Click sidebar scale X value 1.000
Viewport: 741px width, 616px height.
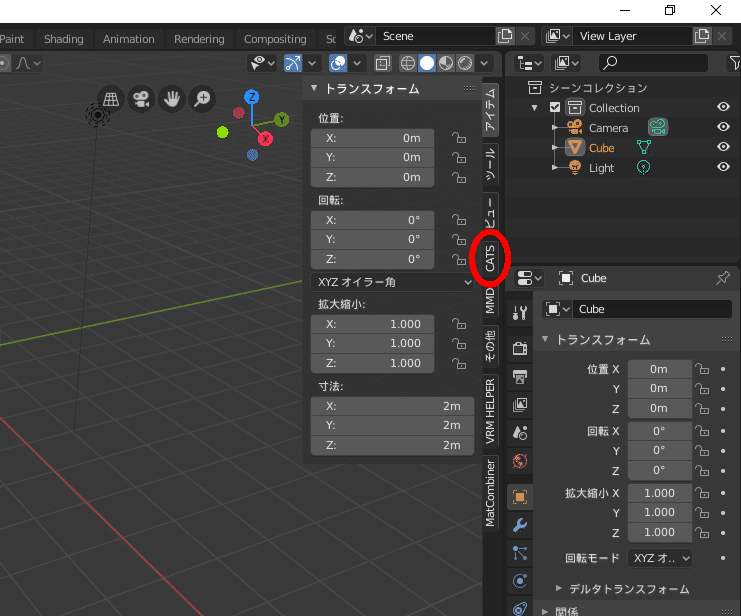click(372, 324)
